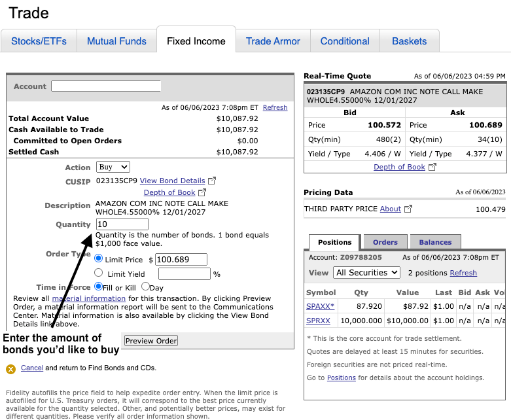Switch to Stocks/ETFs tab
This screenshot has height=420, width=511.
[x=39, y=41]
